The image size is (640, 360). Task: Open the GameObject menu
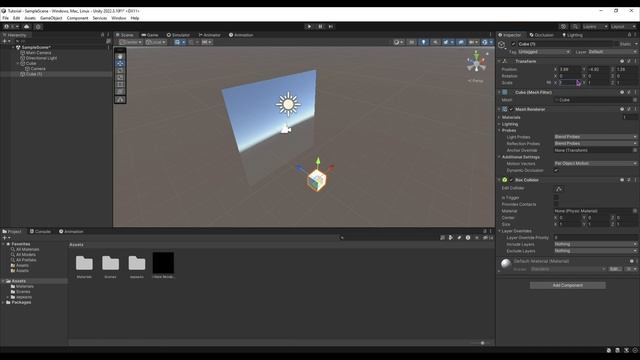click(51, 18)
